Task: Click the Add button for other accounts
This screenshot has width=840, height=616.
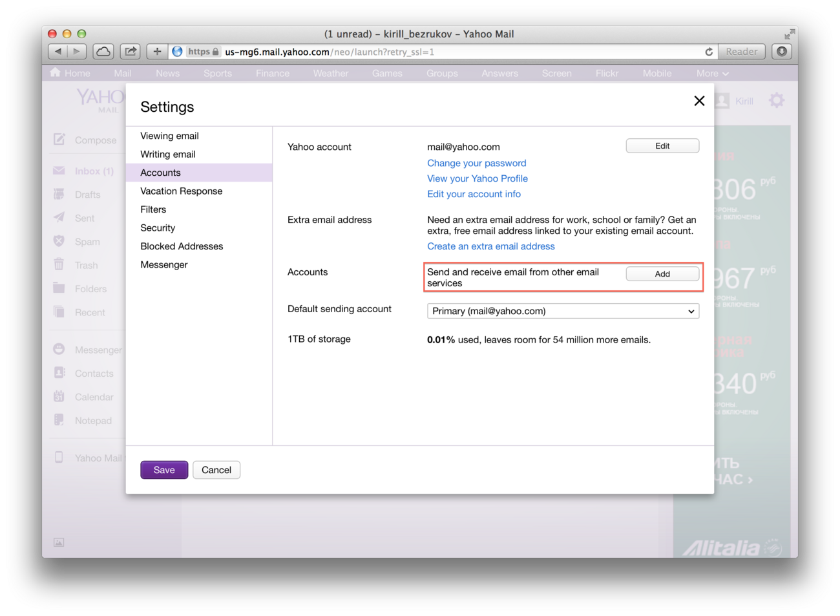Action: click(x=662, y=274)
